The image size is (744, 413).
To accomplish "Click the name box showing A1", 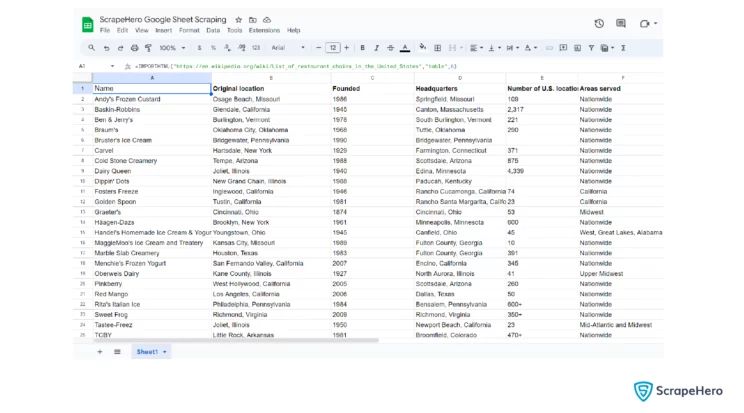I will [96, 66].
